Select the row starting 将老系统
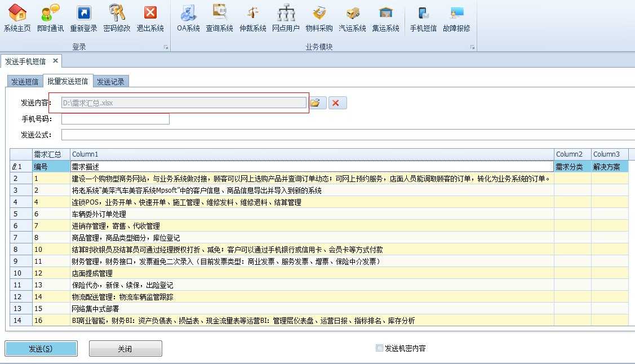The width and height of the screenshot is (635, 364). (x=312, y=190)
